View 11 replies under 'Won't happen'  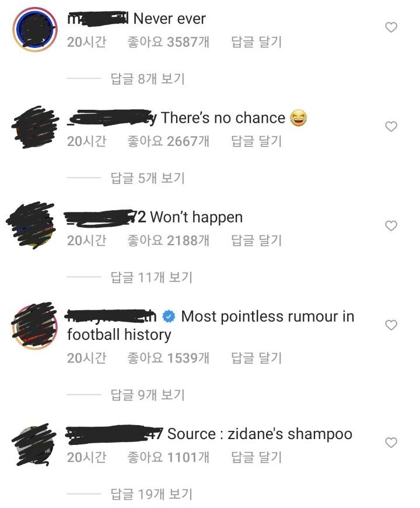click(152, 277)
